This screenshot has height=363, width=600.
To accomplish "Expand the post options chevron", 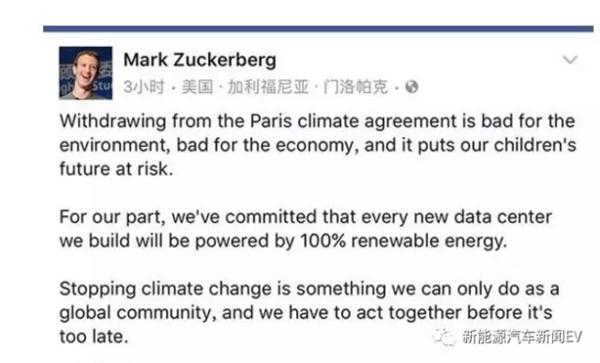I will pyautogui.click(x=570, y=60).
